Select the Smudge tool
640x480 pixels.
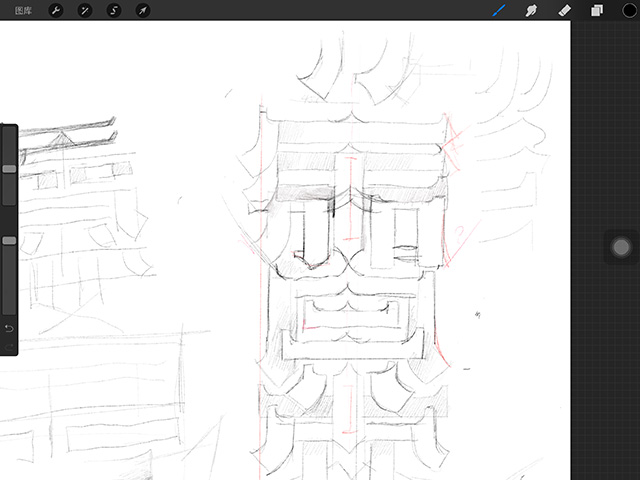(x=531, y=10)
